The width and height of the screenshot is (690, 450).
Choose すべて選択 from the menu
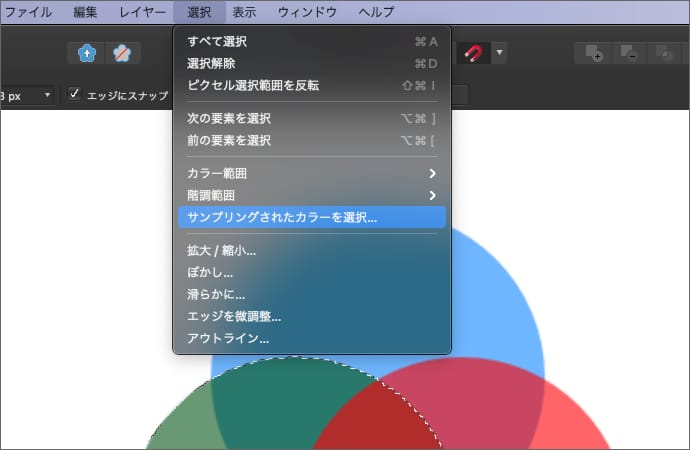[x=311, y=42]
